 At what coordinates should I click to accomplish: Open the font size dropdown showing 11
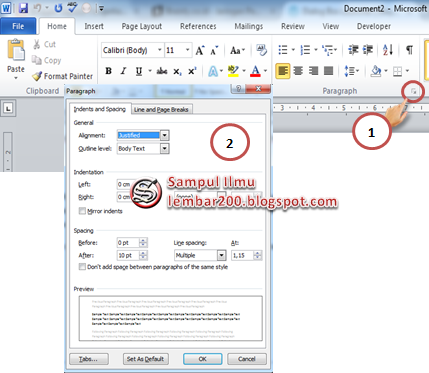point(188,50)
